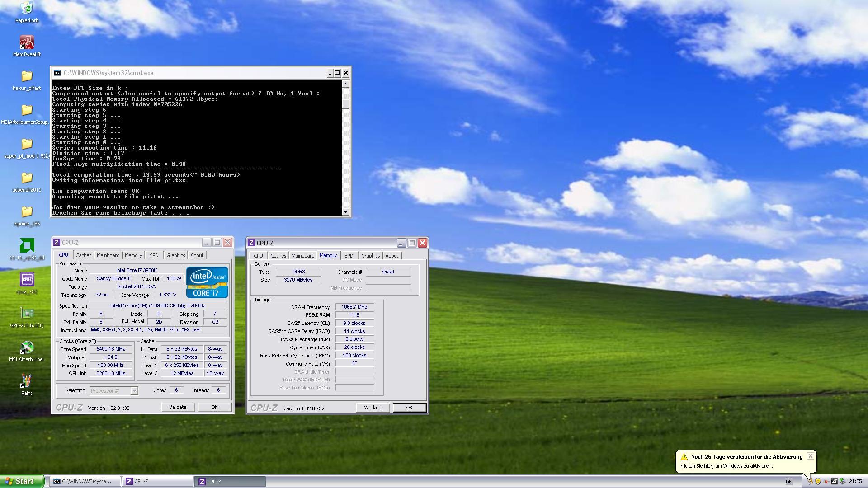Open the Caches tab in the left CPU-Z window
The width and height of the screenshot is (868, 488).
click(x=83, y=255)
